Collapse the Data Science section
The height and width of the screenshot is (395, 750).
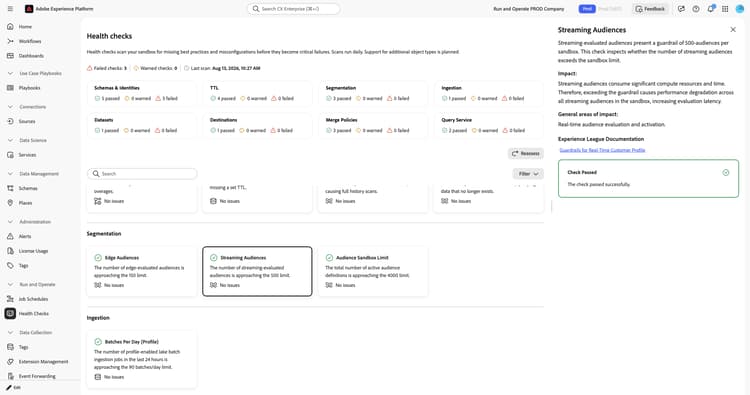click(10, 140)
